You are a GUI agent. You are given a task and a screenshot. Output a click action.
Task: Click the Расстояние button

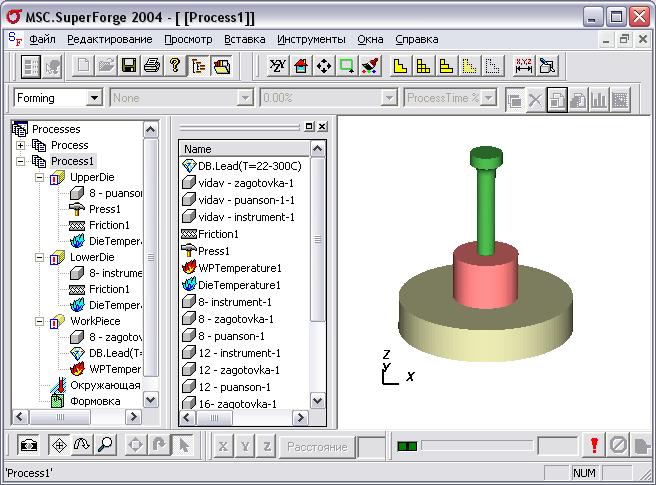coord(317,447)
